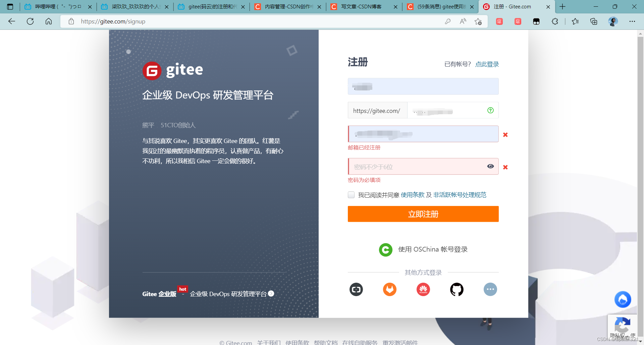Clear password field with red X
Viewport: 644px width, 345px height.
pos(505,167)
